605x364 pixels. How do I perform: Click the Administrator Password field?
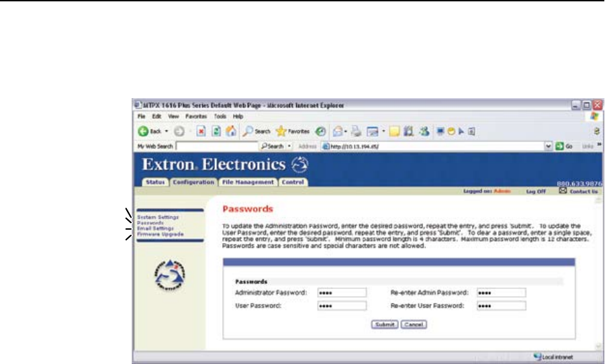point(342,293)
